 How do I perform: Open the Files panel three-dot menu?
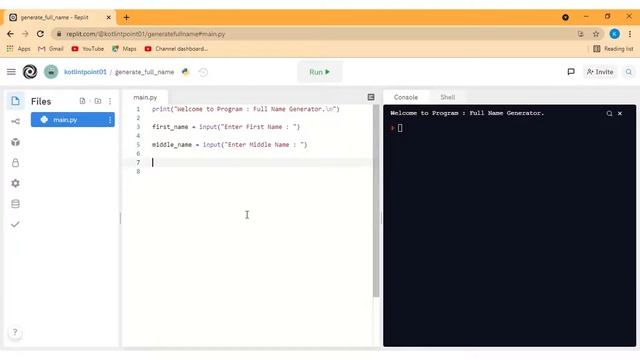pyautogui.click(x=110, y=101)
